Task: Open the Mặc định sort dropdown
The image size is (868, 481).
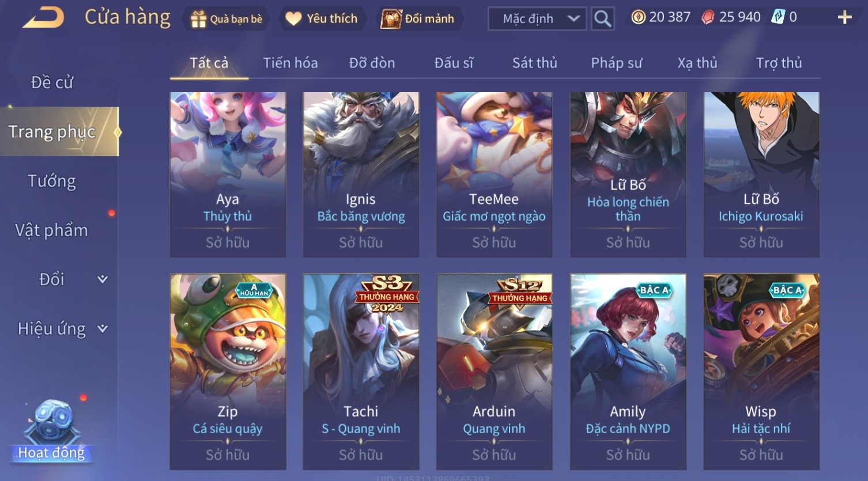Action: pyautogui.click(x=537, y=18)
